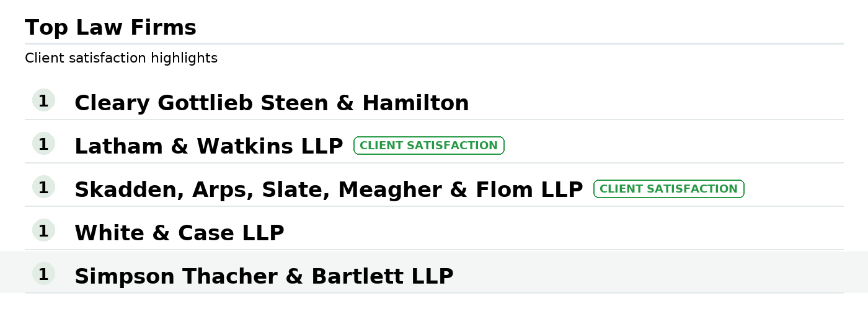The height and width of the screenshot is (322, 868).
Task: Open Cleary Gottlieb Steen & Hamilton firm name
Action: pos(272,103)
